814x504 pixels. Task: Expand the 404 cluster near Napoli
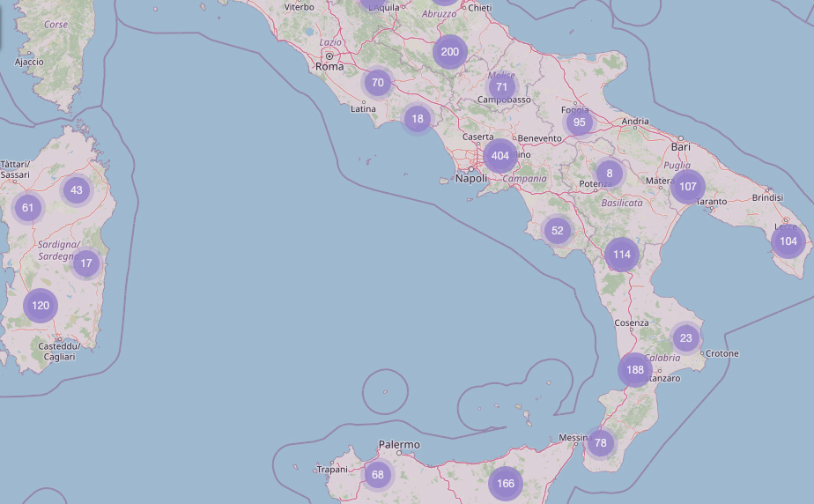pyautogui.click(x=500, y=156)
